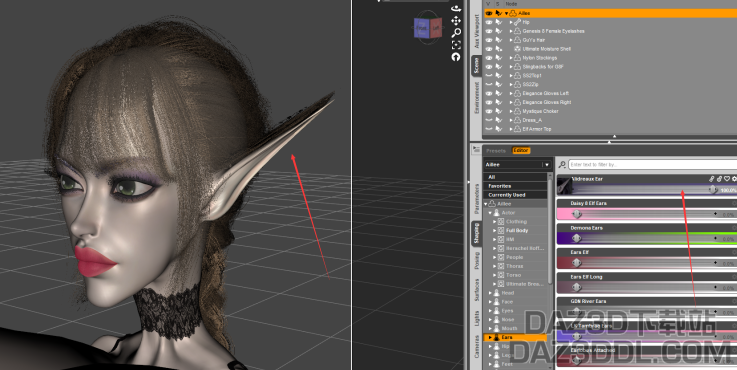The image size is (737, 370).
Task: Click the heart favorite icon on Vildreaux Ear
Action: [727, 179]
